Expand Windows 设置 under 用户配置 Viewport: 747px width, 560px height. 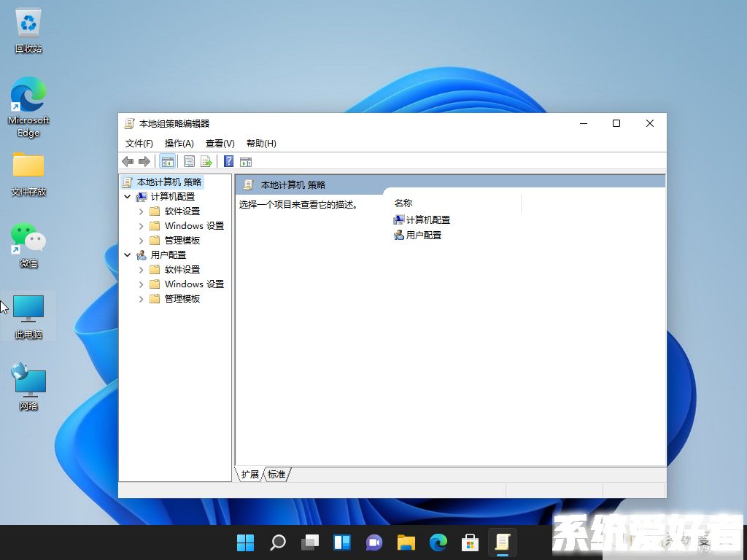click(x=141, y=284)
